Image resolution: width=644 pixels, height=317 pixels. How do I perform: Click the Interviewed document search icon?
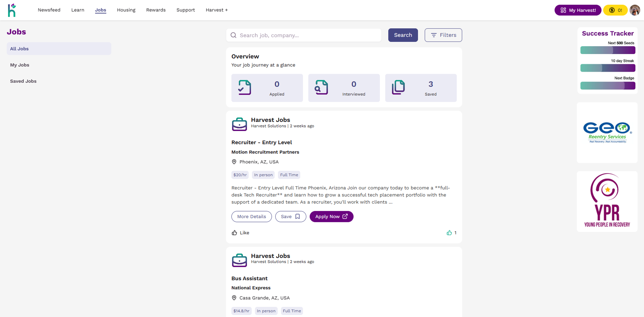[321, 88]
